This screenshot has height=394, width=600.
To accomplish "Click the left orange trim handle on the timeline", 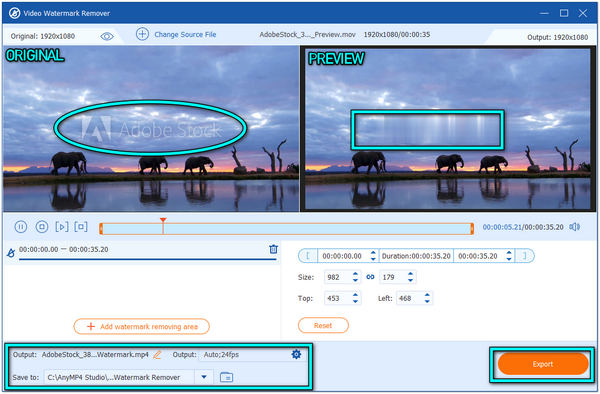I will [x=101, y=229].
